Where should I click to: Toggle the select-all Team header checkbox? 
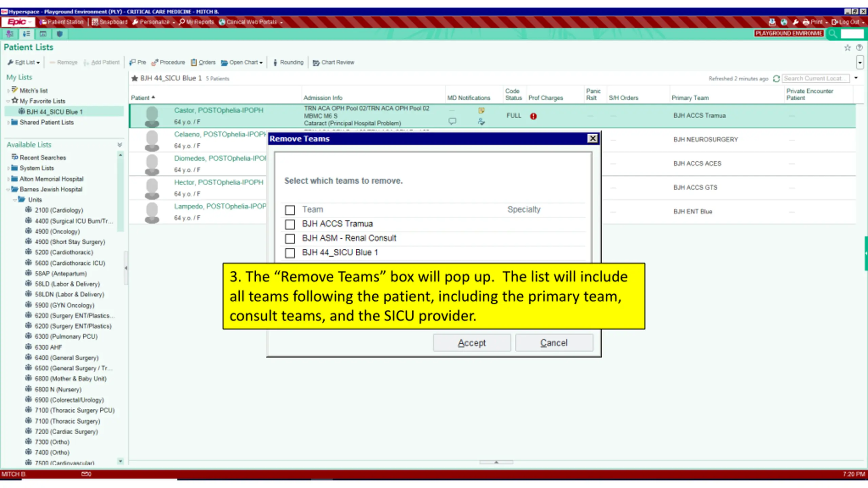(290, 210)
